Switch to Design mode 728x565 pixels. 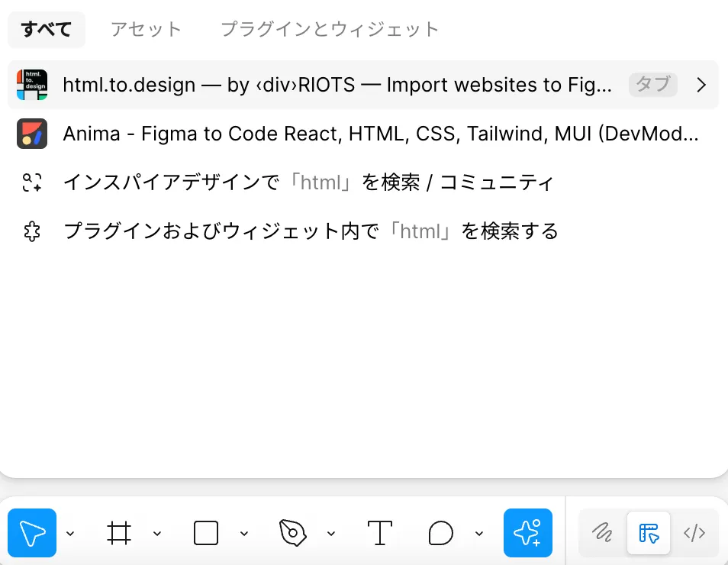[x=649, y=533]
